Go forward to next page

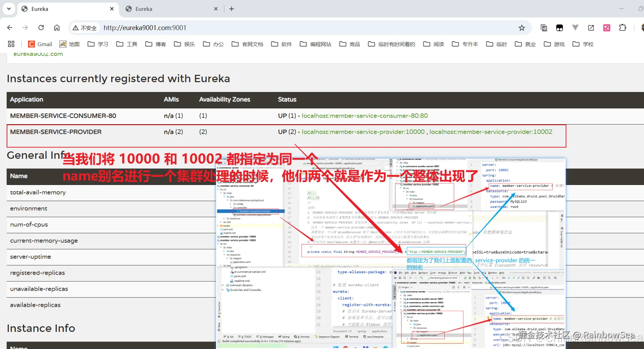click(x=25, y=28)
